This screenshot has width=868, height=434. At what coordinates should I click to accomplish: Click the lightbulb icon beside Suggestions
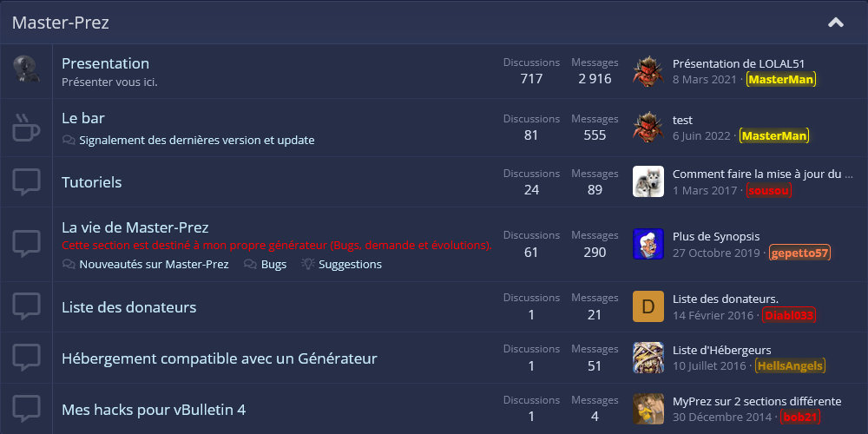point(308,264)
